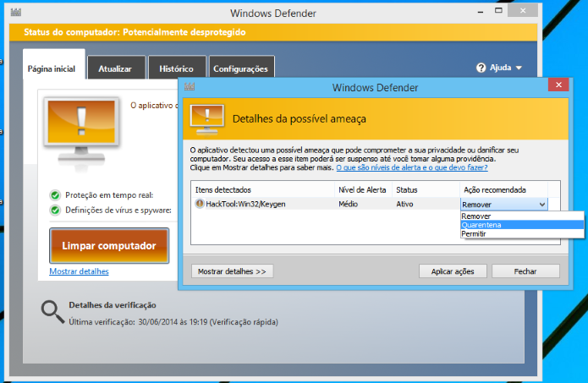588x383 pixels.
Task: Open the alert levels help link
Action: tap(412, 167)
